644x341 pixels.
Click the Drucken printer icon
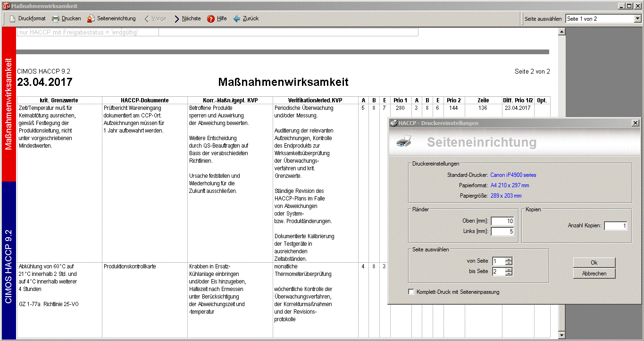(56, 19)
